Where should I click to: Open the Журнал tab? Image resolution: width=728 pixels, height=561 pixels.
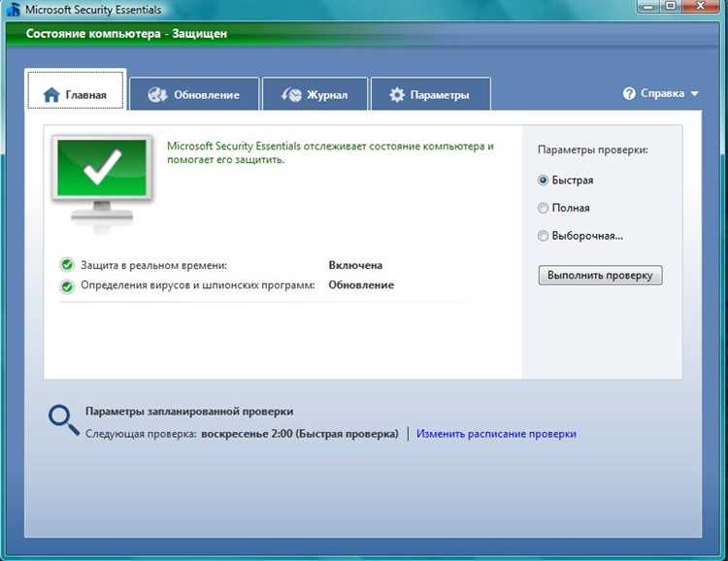tap(314, 94)
